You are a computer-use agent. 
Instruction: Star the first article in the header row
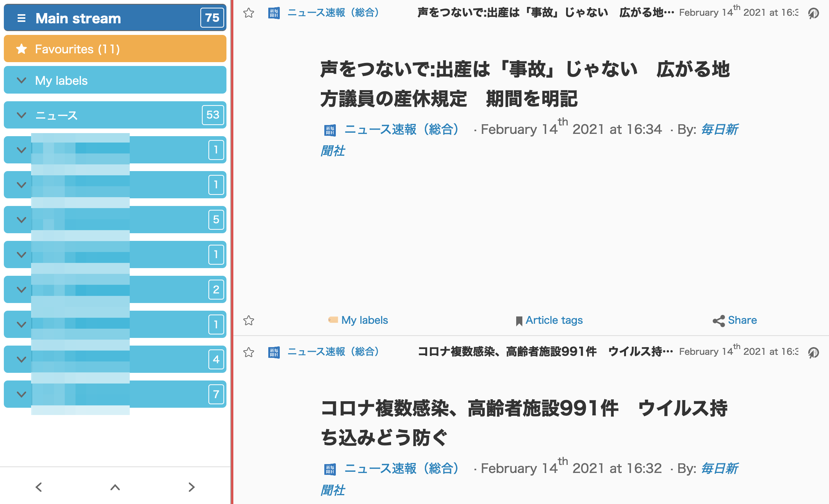pos(249,13)
